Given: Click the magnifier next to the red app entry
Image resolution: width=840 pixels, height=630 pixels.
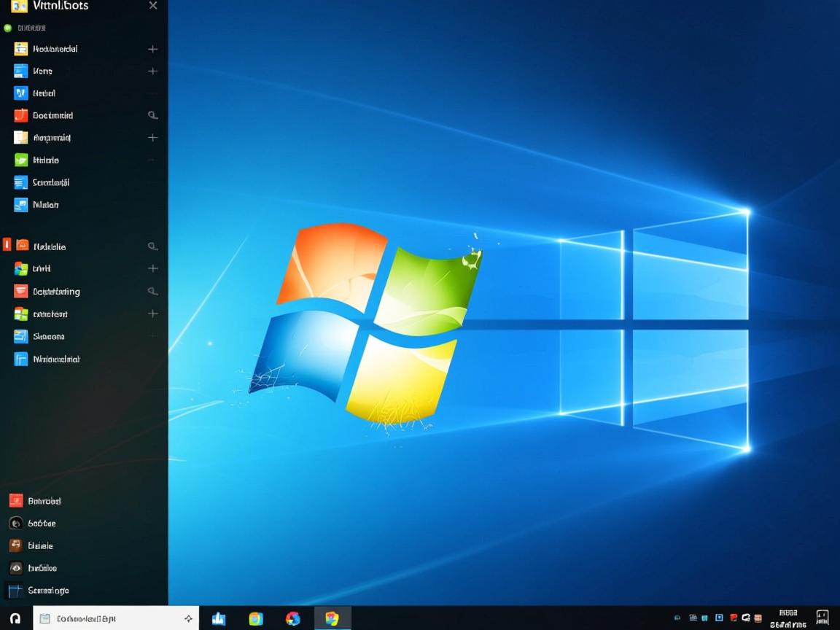Looking at the screenshot, I should 152,115.
